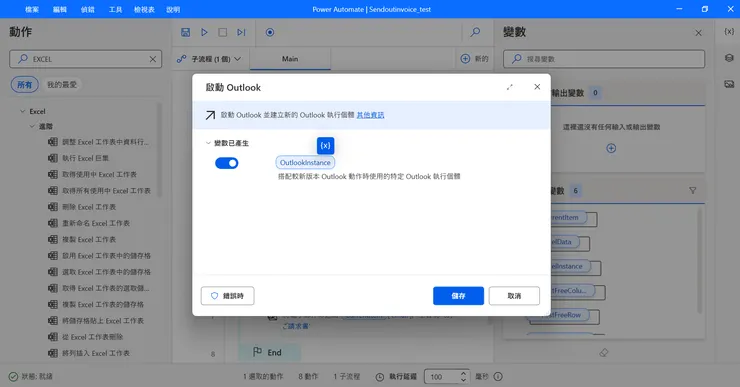Open the flow search magnifier icon
Viewport: 740px width, 387px height.
(x=475, y=32)
